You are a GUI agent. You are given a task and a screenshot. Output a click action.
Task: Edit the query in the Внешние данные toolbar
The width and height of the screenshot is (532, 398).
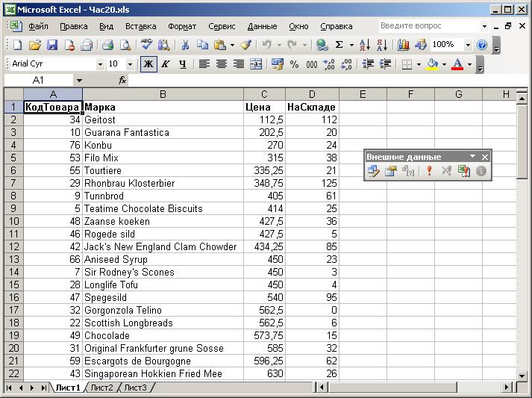tap(374, 171)
